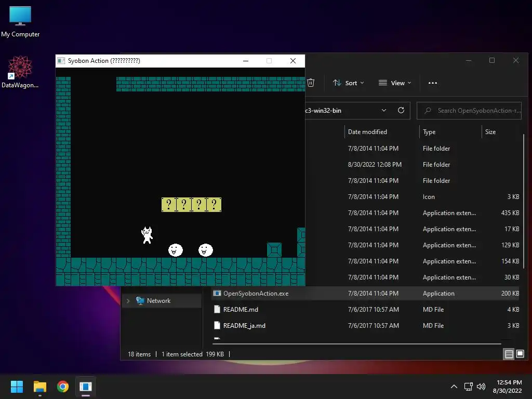Open the See more ellipsis menu
The image size is (532, 399).
click(x=433, y=83)
